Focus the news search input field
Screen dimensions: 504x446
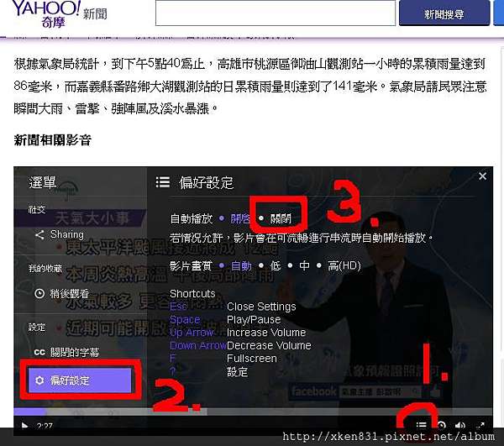pos(276,13)
